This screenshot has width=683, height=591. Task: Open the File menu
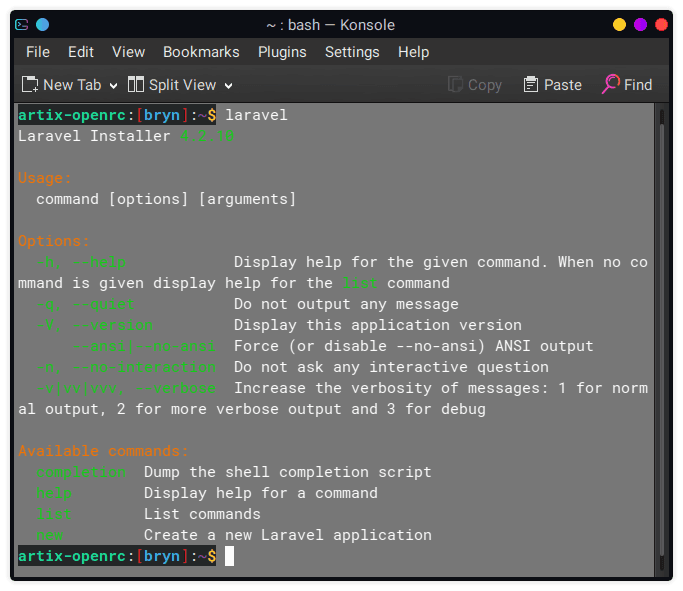pos(38,52)
